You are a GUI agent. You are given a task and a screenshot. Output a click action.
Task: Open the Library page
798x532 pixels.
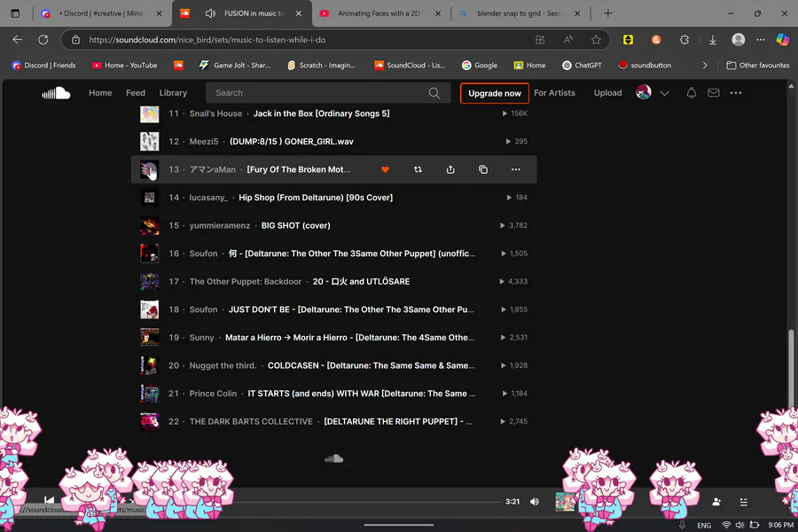173,92
